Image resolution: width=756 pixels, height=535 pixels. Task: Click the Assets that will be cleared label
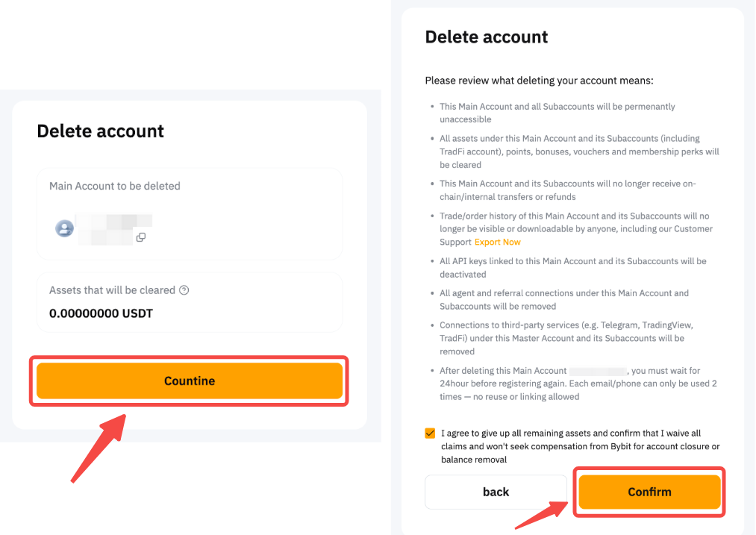coord(112,290)
